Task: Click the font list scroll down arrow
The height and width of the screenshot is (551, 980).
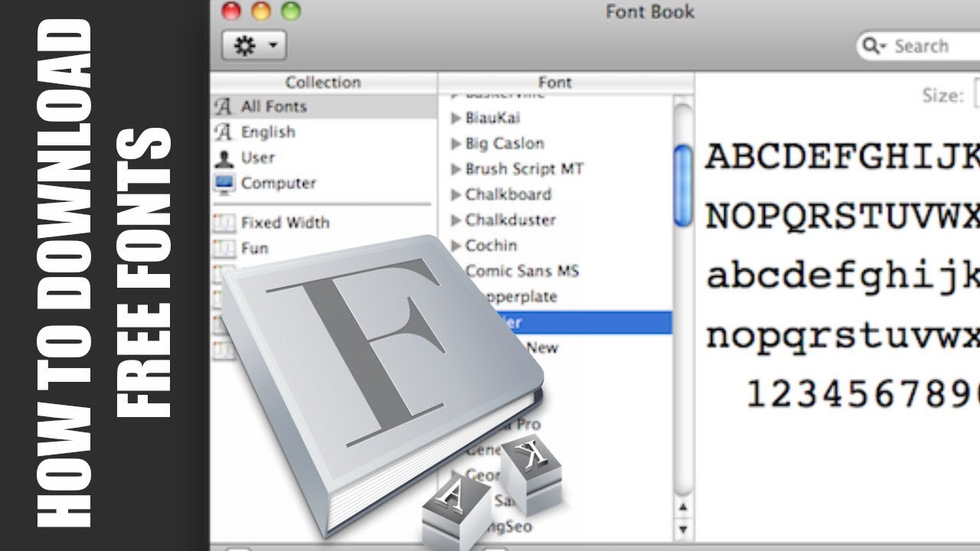Action: [683, 529]
